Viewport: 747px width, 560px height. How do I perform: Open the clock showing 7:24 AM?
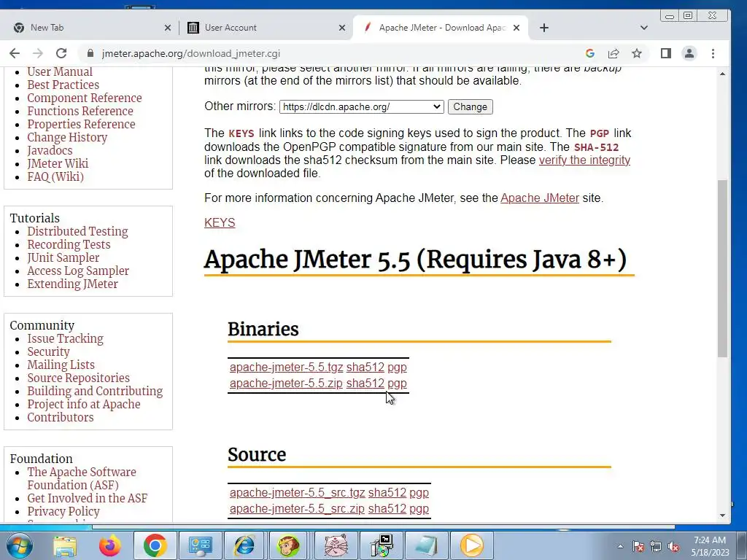[x=710, y=546]
